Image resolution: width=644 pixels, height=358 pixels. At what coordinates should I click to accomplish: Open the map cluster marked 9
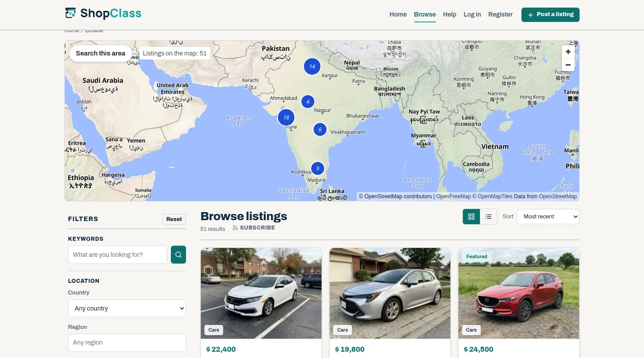click(x=318, y=168)
